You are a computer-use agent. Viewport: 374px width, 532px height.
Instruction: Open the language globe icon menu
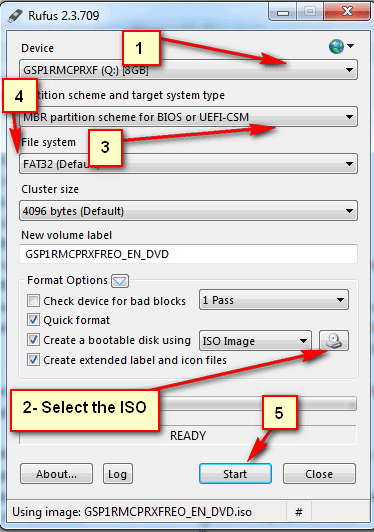click(x=341, y=46)
